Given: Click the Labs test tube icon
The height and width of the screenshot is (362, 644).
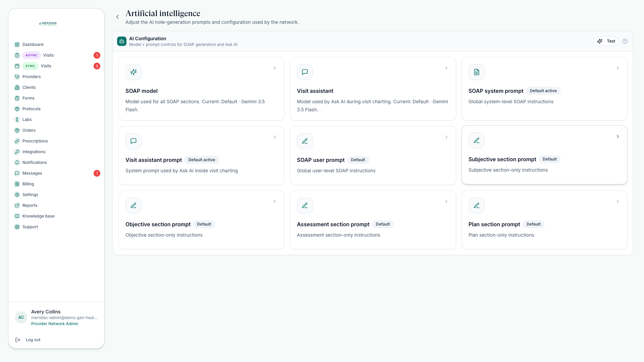Looking at the screenshot, I should pyautogui.click(x=17, y=120).
